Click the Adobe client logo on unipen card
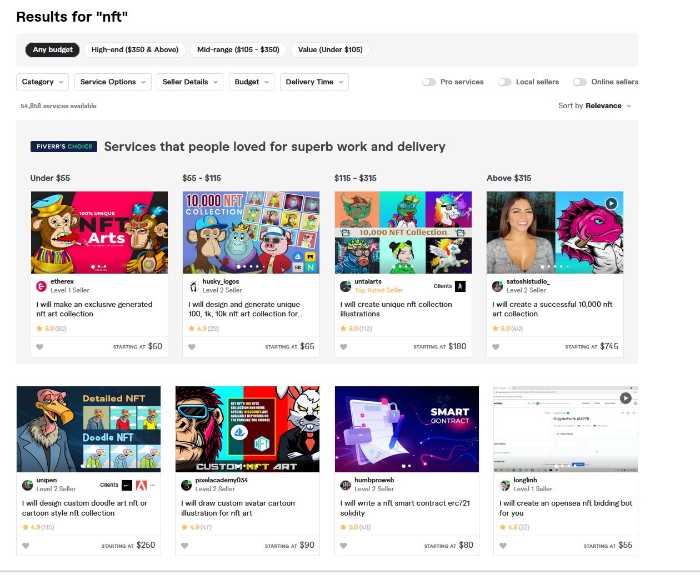This screenshot has width=700, height=575. [x=141, y=485]
